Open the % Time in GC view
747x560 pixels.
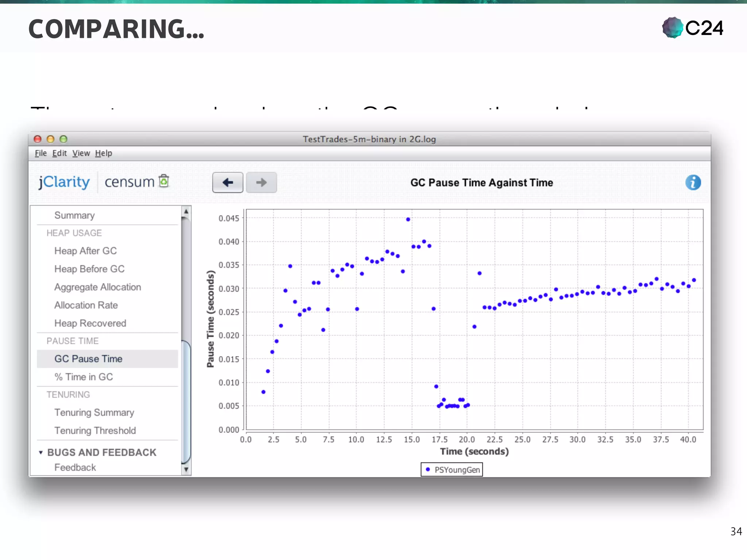[84, 377]
